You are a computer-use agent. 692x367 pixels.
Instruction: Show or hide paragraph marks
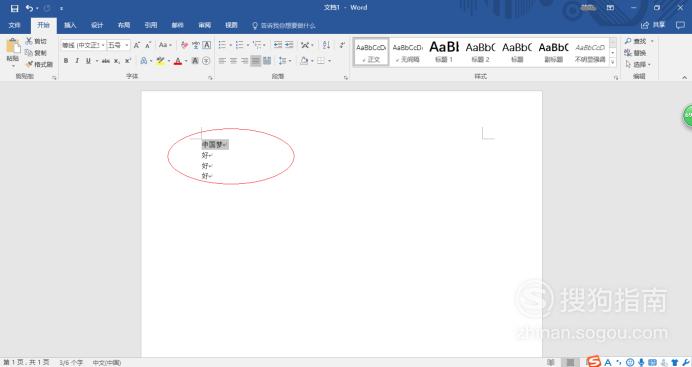342,45
